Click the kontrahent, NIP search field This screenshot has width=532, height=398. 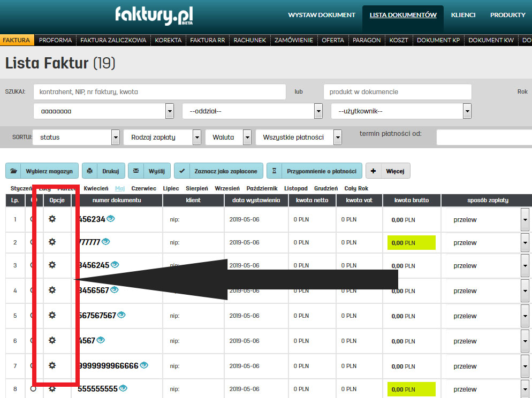(159, 92)
